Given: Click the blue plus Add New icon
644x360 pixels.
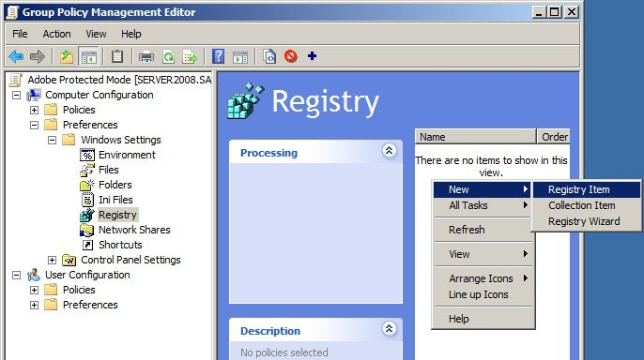Looking at the screenshot, I should point(312,55).
